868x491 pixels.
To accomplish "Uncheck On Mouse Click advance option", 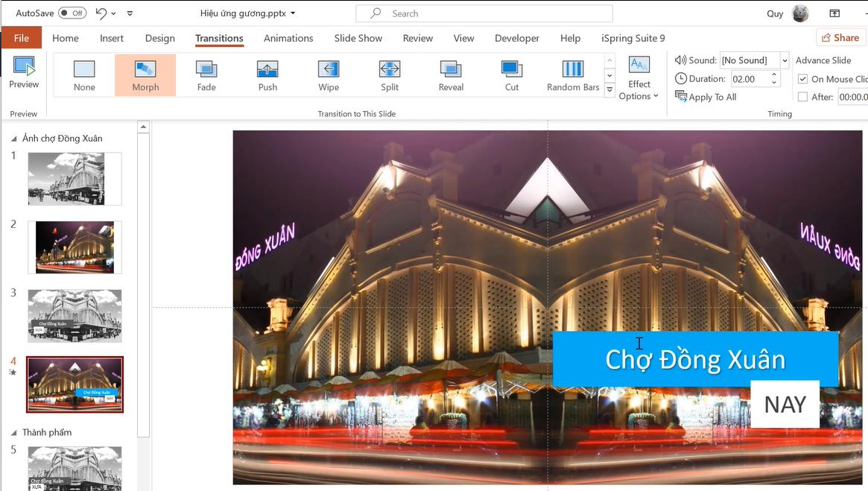I will tap(803, 78).
